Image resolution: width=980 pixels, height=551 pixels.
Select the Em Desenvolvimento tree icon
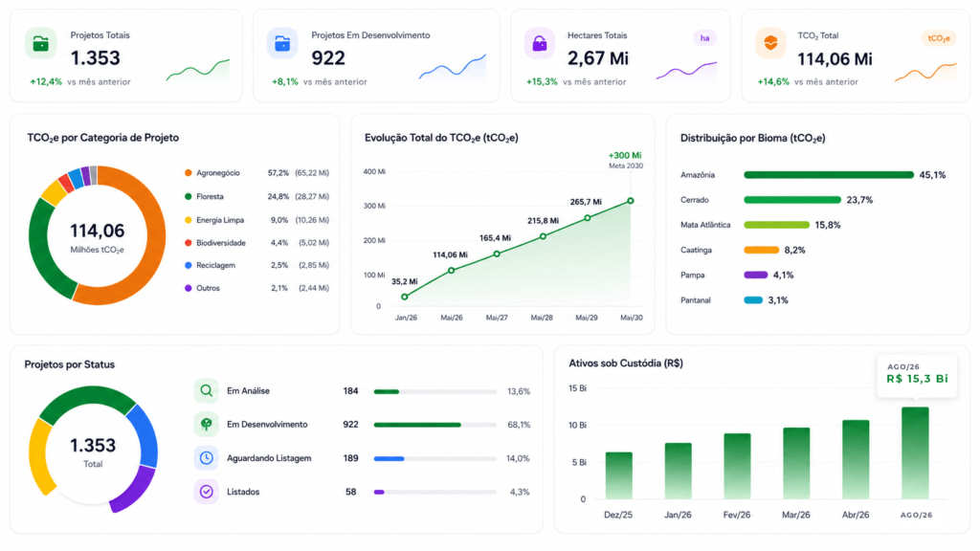(207, 425)
